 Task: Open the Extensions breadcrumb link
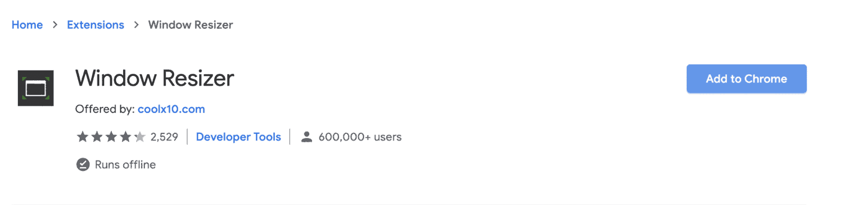coord(95,25)
